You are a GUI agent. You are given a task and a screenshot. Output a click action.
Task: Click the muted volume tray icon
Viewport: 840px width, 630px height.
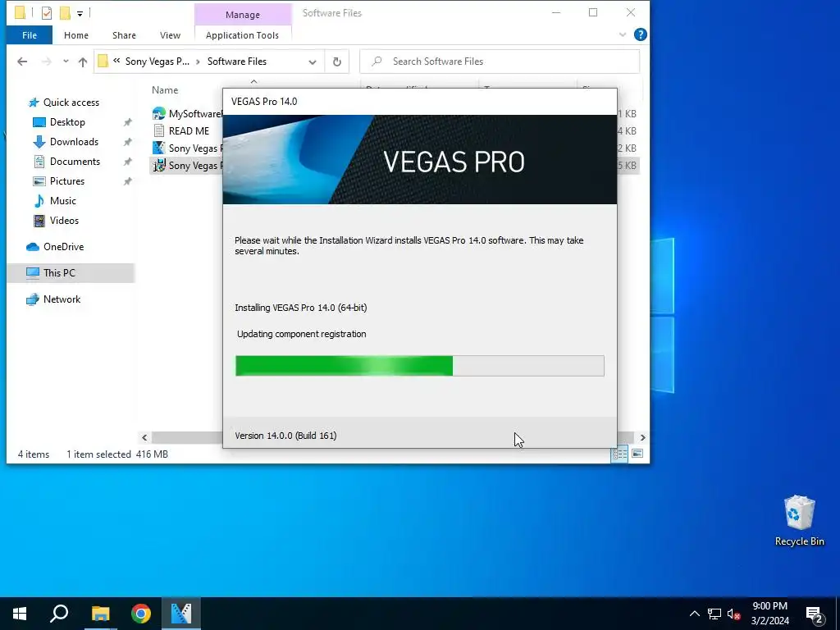(x=733, y=614)
